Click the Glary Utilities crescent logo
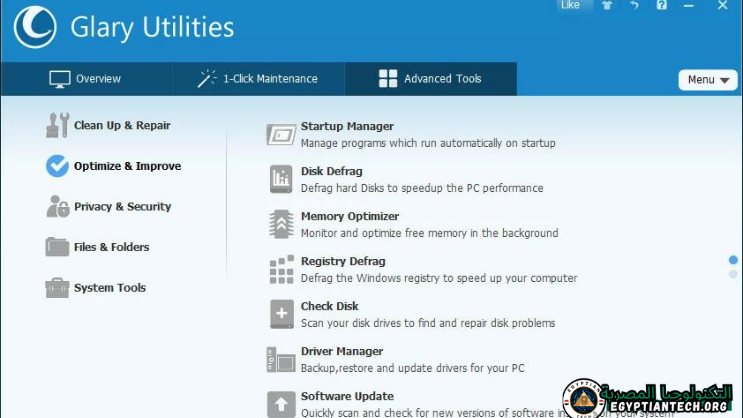743x418 pixels. click(x=35, y=27)
